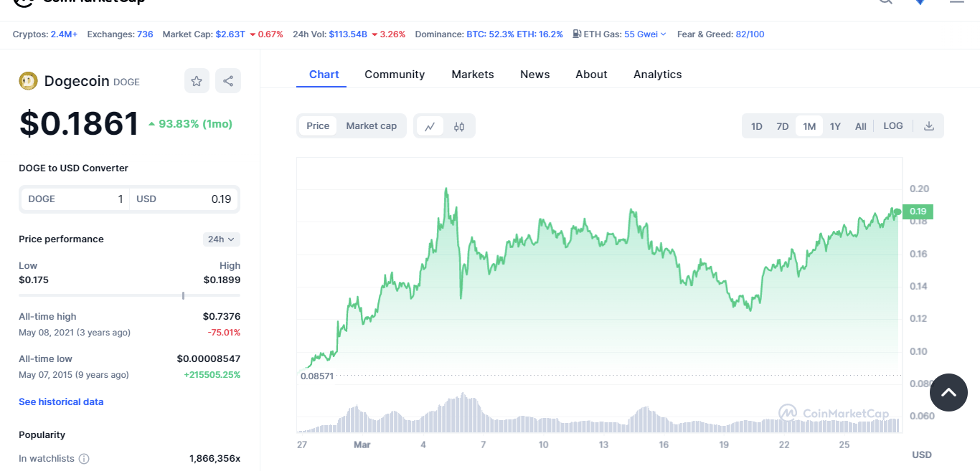This screenshot has height=471, width=980.
Task: Click the green 0.19 current price marker
Action: (x=918, y=211)
